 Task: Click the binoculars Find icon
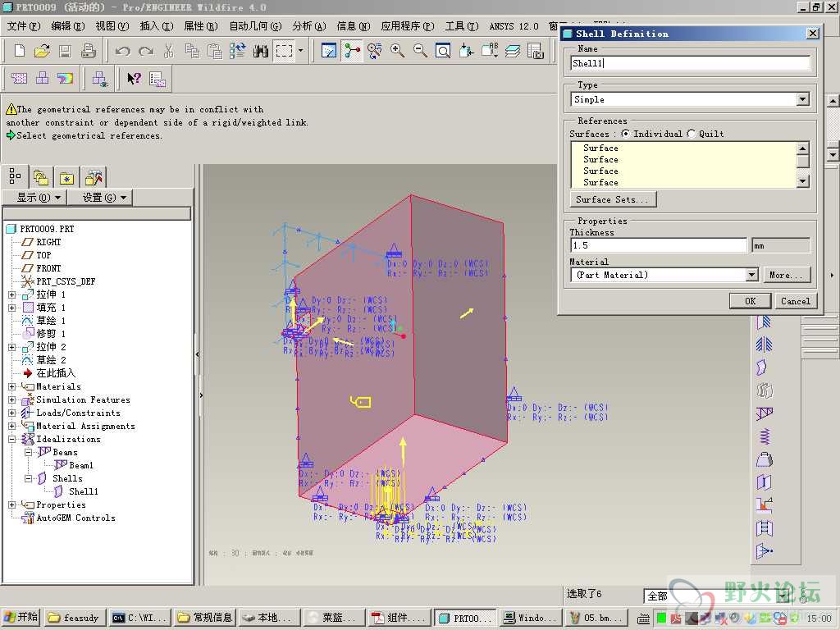pyautogui.click(x=261, y=51)
